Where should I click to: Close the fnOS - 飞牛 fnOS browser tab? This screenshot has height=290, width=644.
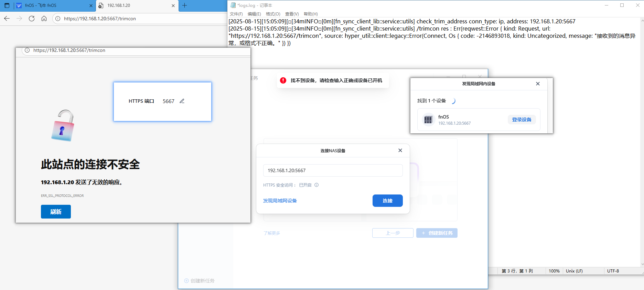(x=91, y=5)
